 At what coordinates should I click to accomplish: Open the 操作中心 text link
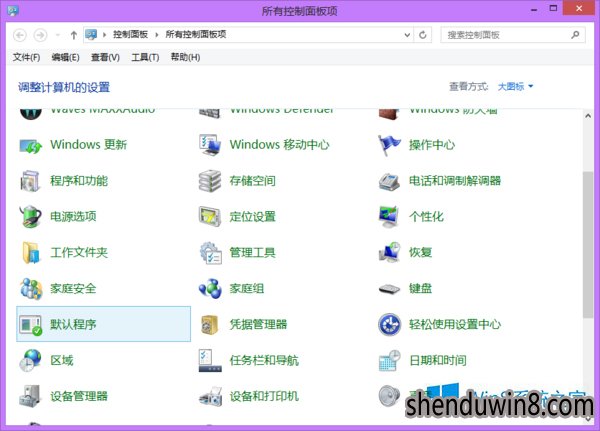pyautogui.click(x=432, y=145)
